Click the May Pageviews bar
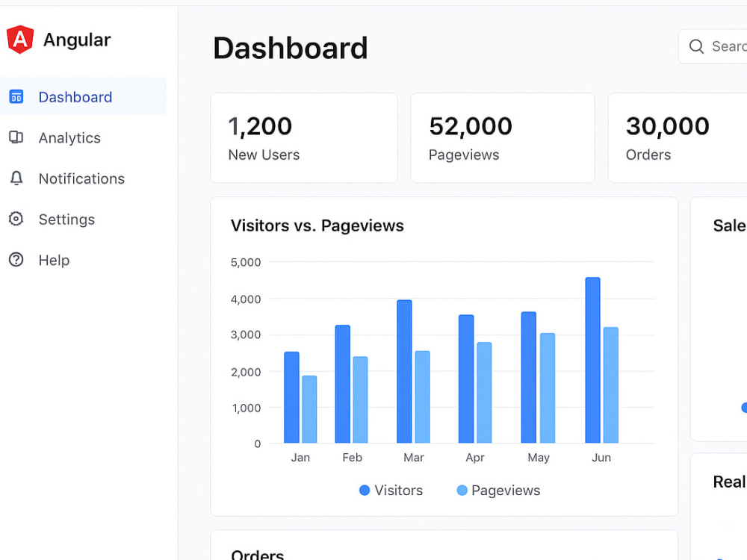Screen dimensions: 747x560 [548, 388]
